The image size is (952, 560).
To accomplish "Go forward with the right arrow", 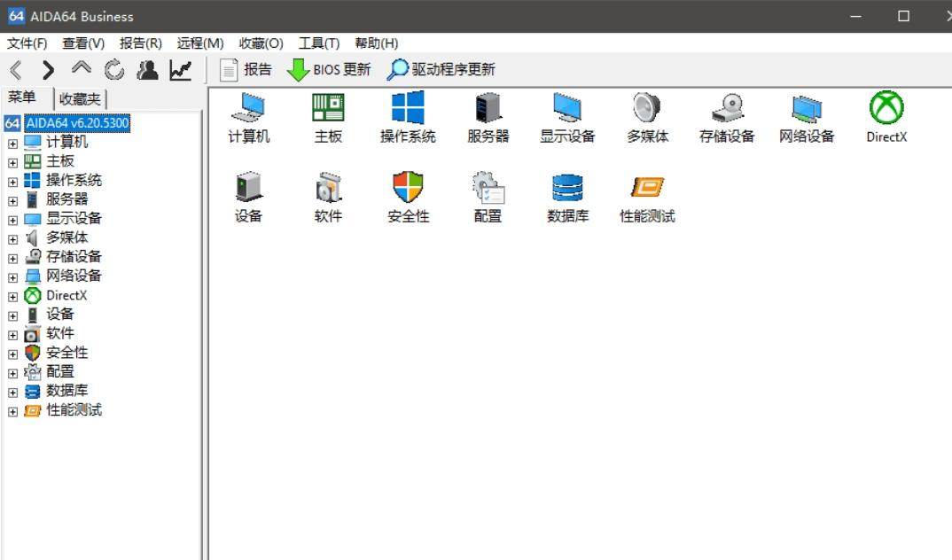I will [48, 70].
